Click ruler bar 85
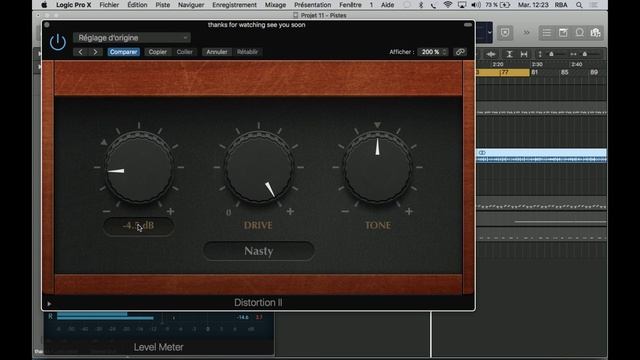The image size is (640, 360). (x=564, y=72)
